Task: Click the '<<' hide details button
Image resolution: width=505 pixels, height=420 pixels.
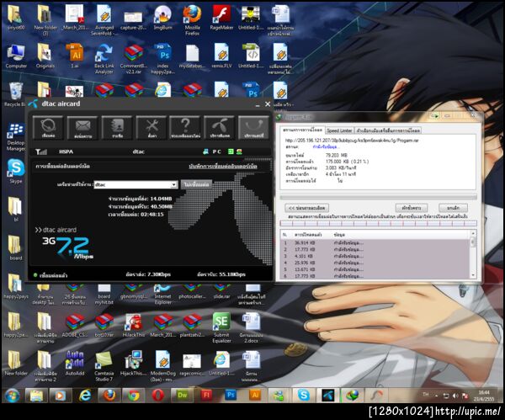Action: click(306, 208)
